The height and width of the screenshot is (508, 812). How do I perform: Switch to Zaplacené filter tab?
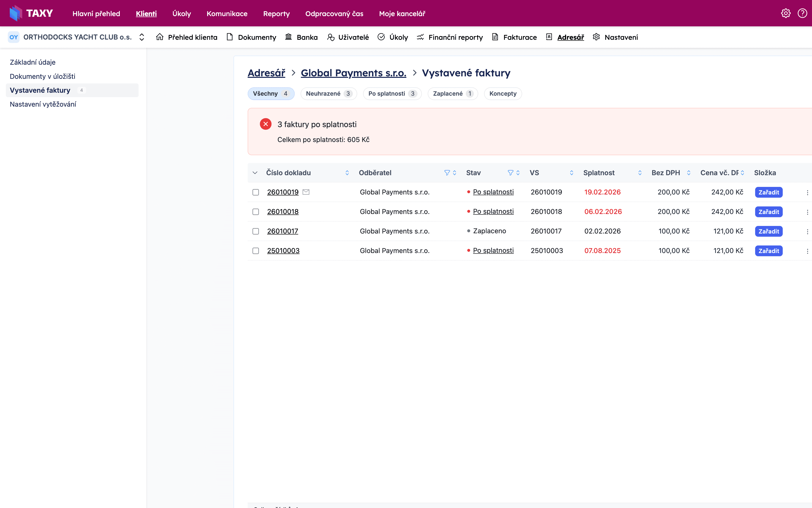coord(453,93)
